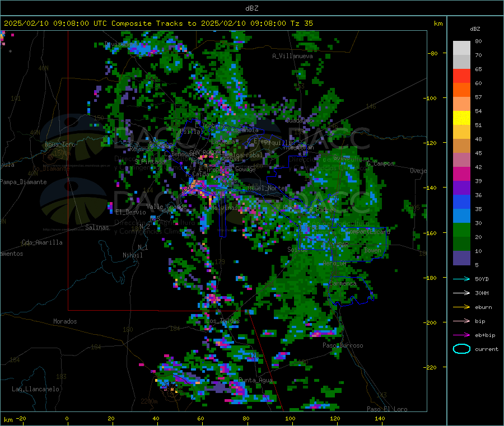Image resolution: width=504 pixels, height=426 pixels.
Task: Click the magenta eb+bip arrow in legend
Action: [461, 335]
